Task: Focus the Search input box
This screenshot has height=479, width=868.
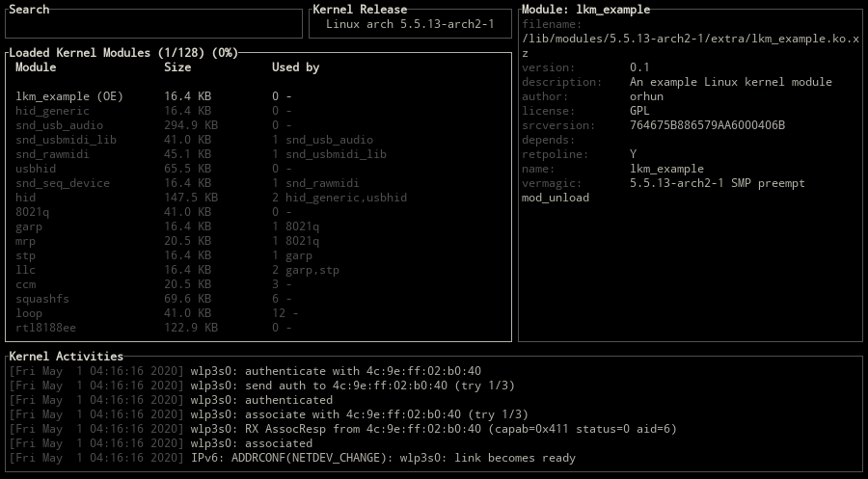Action: tap(153, 24)
